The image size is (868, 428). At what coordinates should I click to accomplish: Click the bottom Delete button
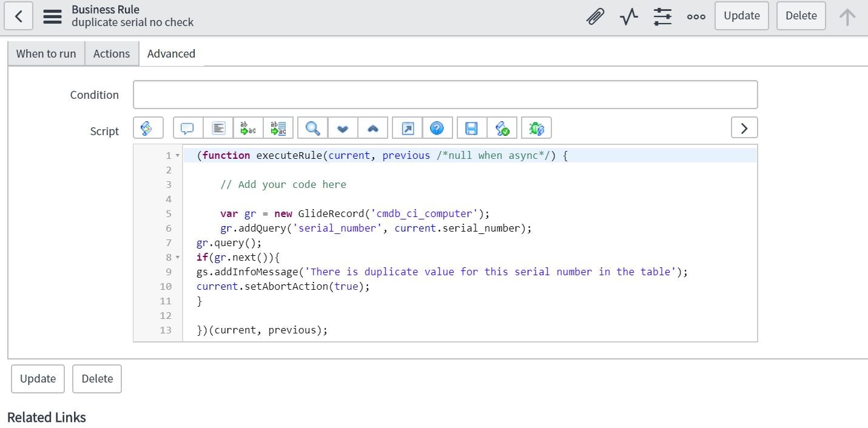click(97, 379)
